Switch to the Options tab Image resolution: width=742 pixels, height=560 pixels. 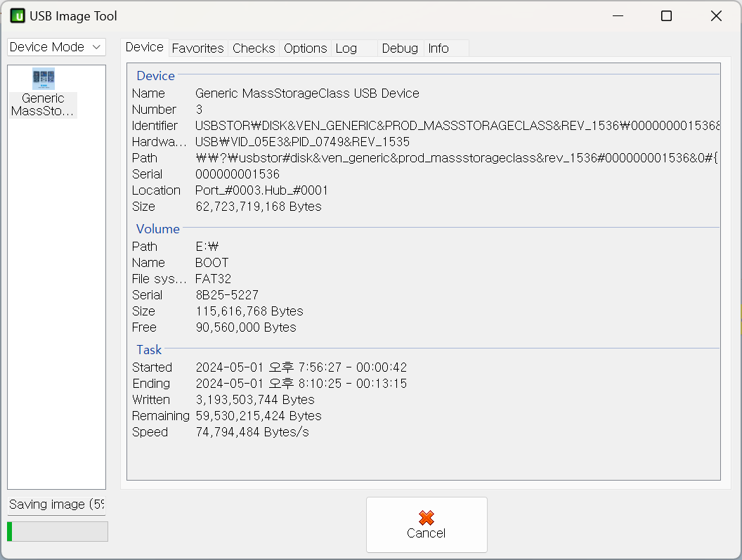point(305,48)
